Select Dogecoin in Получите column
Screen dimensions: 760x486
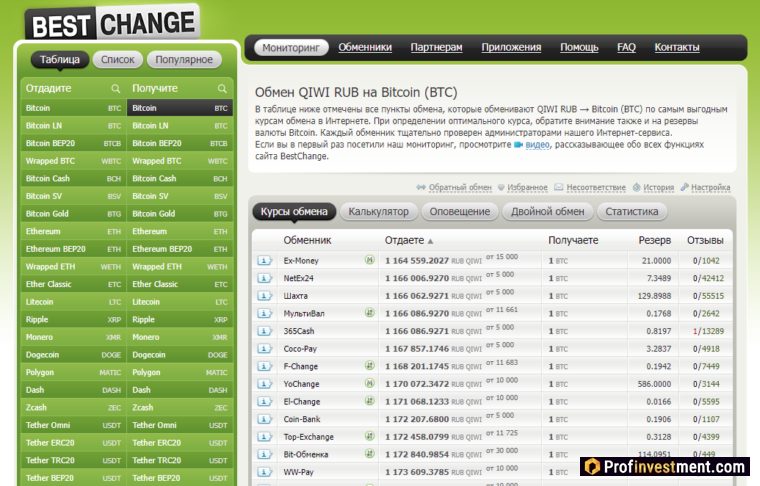180,355
